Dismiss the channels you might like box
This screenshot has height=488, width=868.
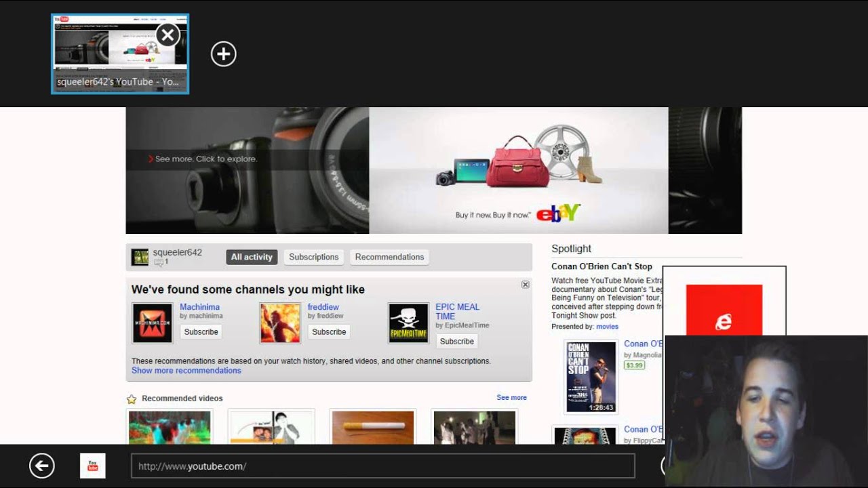[x=525, y=285]
